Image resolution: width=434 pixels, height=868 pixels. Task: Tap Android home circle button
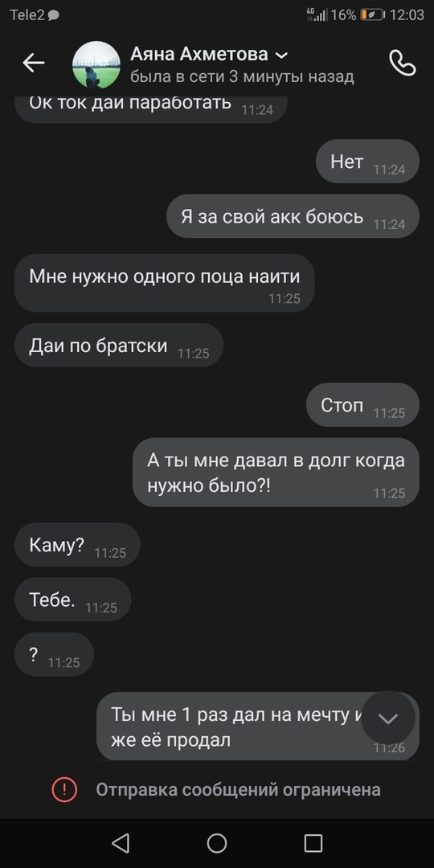tap(217, 843)
